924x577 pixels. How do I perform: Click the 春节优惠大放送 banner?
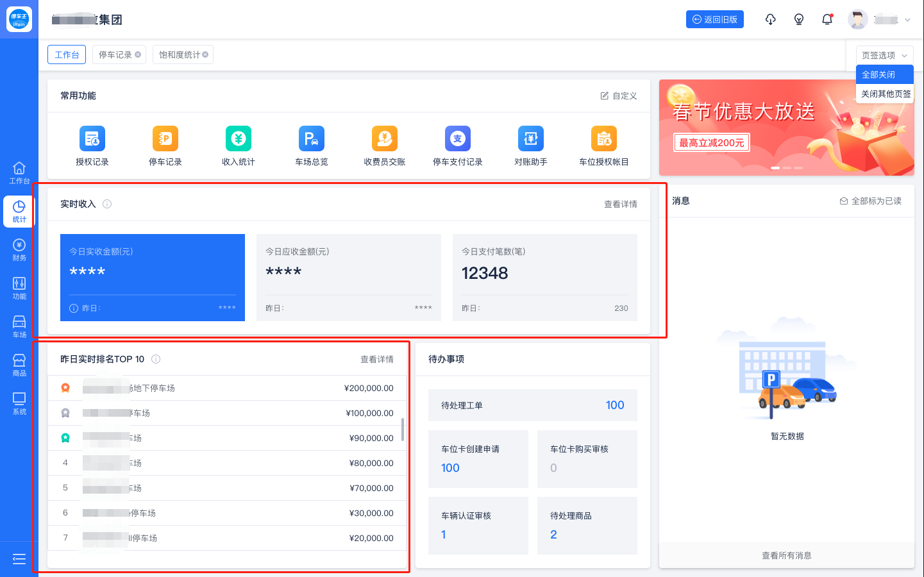787,128
